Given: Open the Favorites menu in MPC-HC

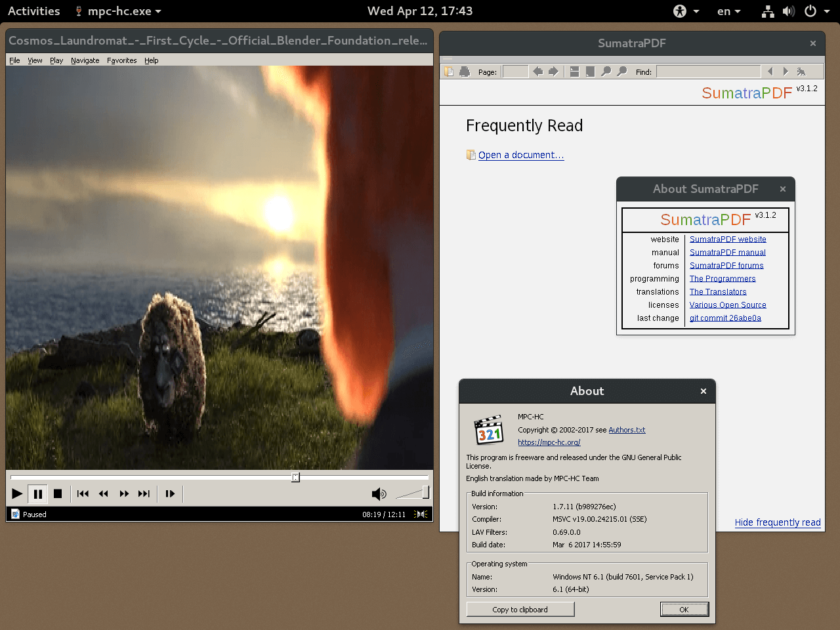Looking at the screenshot, I should [121, 60].
